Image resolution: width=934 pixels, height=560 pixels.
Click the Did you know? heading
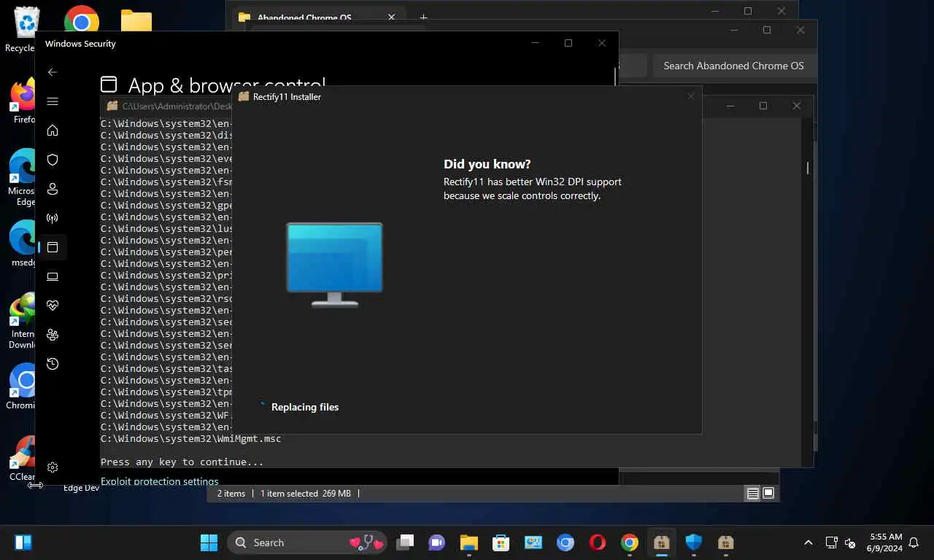[x=487, y=164]
